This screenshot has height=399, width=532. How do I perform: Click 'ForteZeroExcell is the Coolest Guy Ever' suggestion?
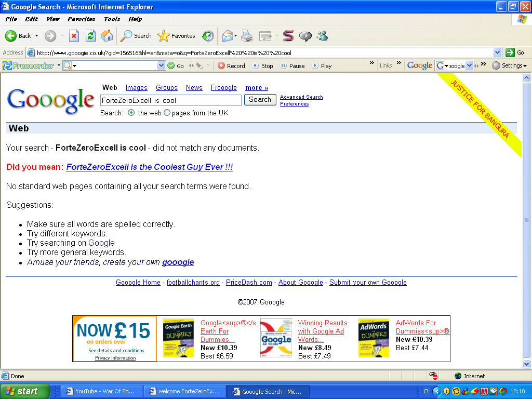(149, 167)
